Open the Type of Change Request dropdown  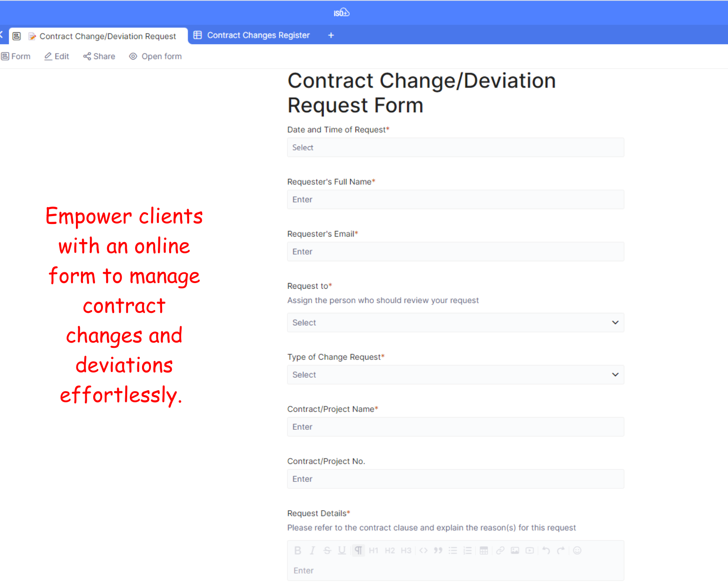click(x=455, y=375)
